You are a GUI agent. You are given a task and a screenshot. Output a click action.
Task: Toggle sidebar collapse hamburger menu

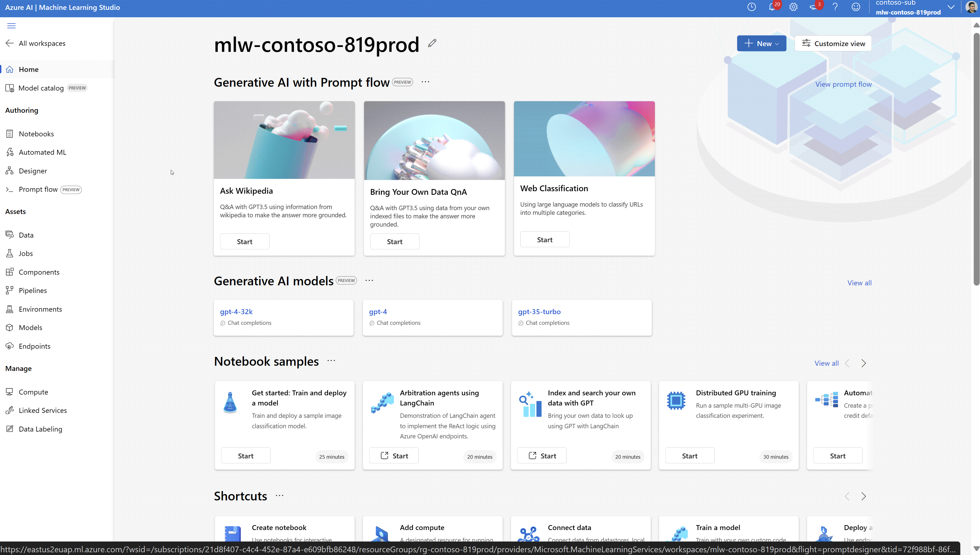pyautogui.click(x=12, y=25)
